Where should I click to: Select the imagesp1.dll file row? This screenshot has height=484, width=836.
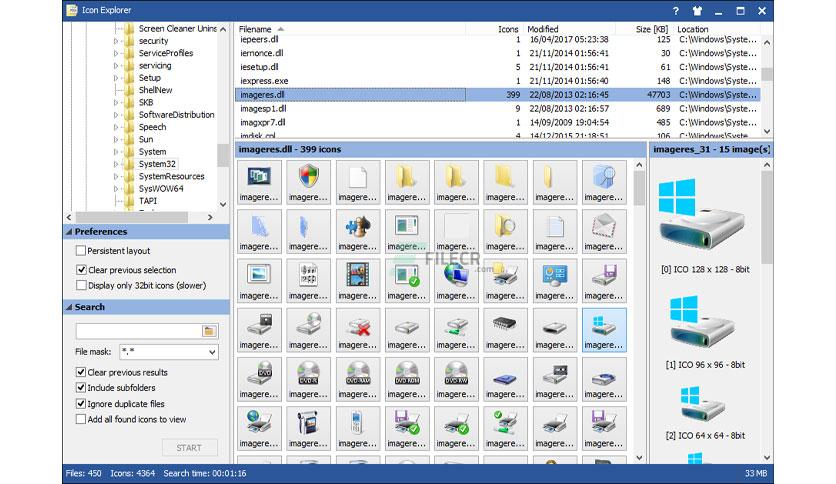pos(497,109)
